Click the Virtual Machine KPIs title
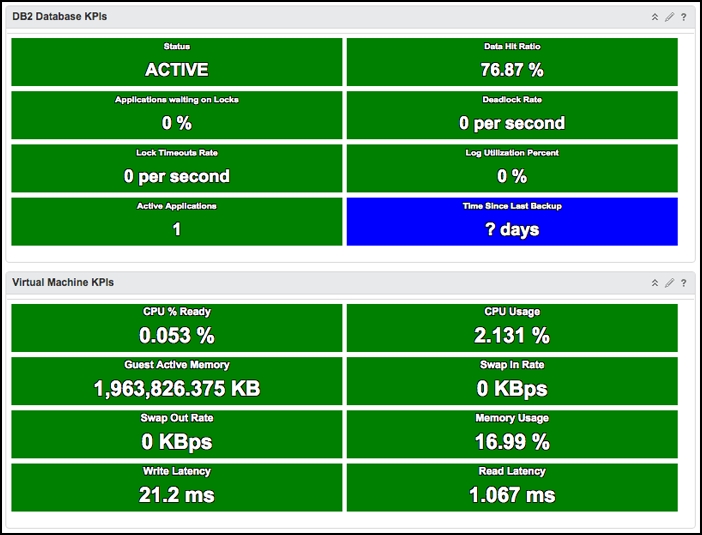The image size is (702, 535). point(63,282)
